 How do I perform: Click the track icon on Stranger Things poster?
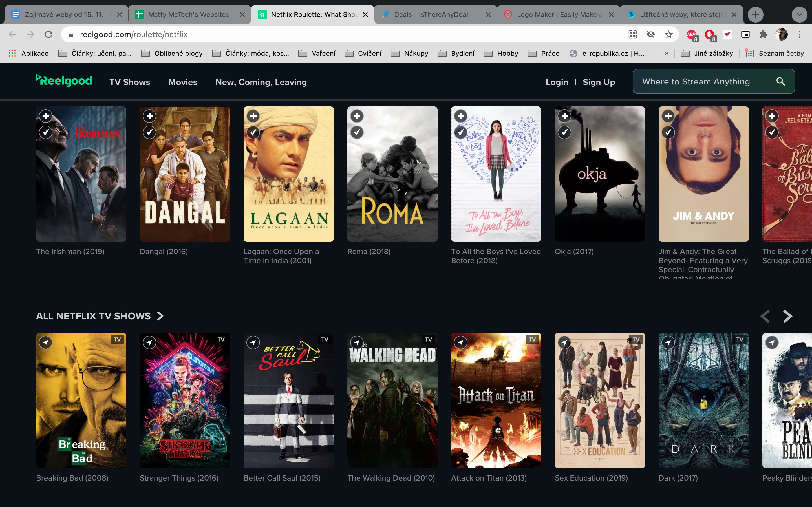click(x=150, y=342)
